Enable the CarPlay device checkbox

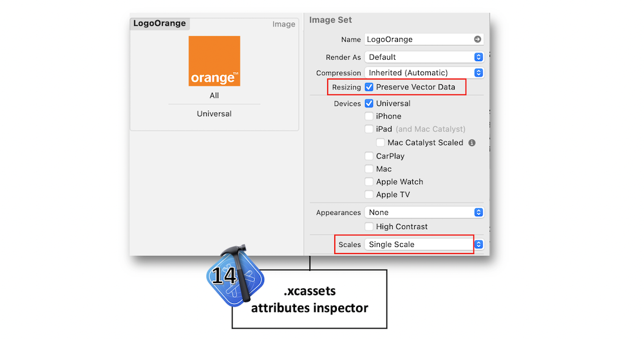click(x=369, y=156)
